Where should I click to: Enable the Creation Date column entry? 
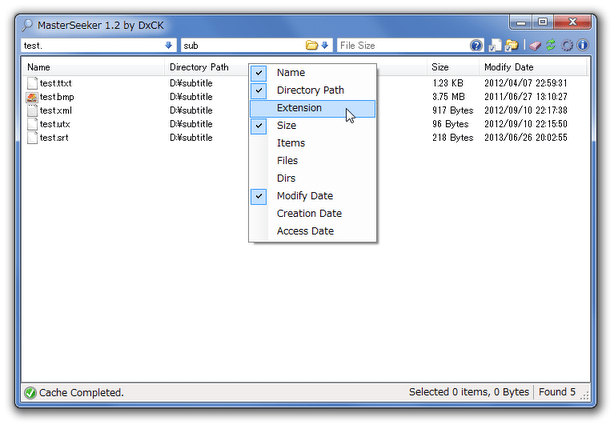(312, 214)
